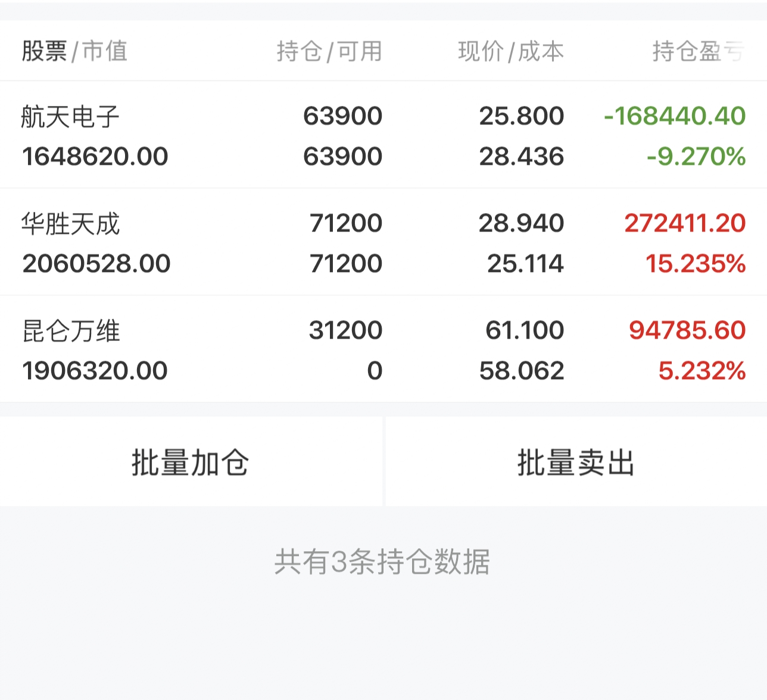Select the profit value 94785.60
The width and height of the screenshot is (767, 700).
pyautogui.click(x=687, y=330)
